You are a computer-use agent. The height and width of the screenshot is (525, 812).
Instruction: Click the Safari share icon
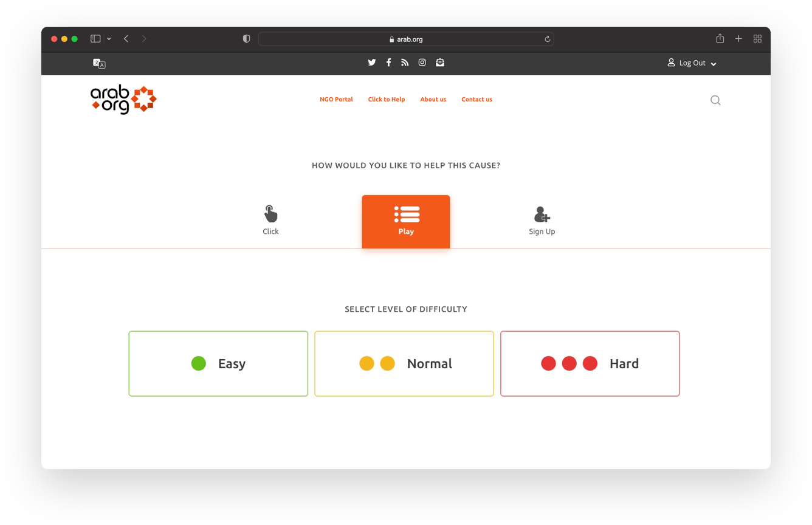point(720,39)
